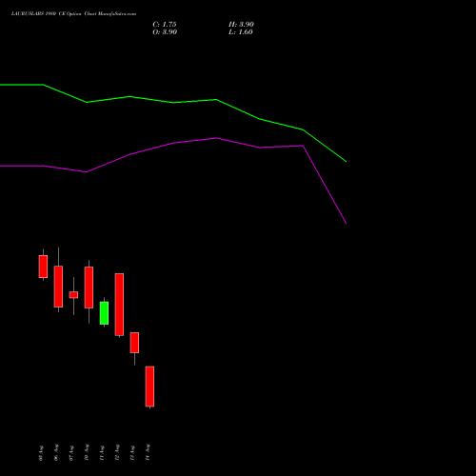Click the '14 Aug' date axis label
Image resolution: width=476 pixels, height=476 pixels.
point(148,452)
